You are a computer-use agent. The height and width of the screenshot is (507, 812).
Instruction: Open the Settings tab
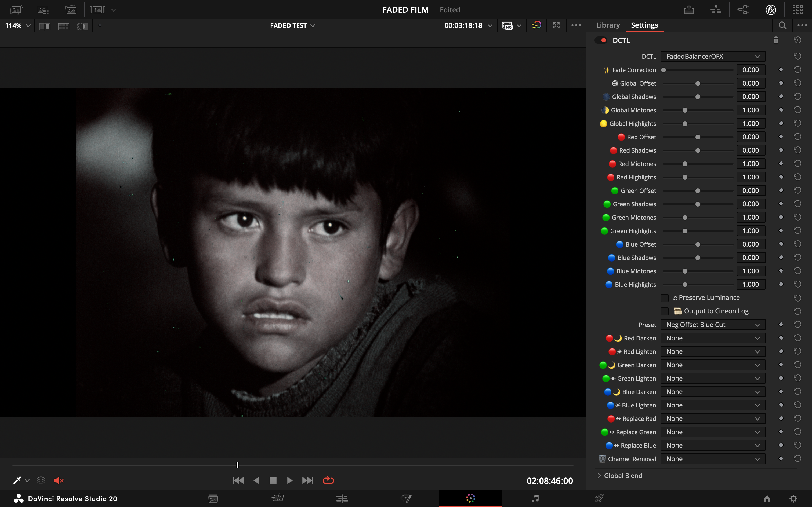[644, 25]
